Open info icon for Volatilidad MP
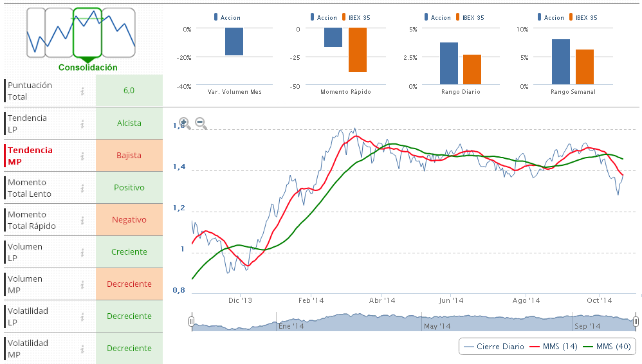Image resolution: width=642 pixels, height=364 pixels. click(82, 349)
